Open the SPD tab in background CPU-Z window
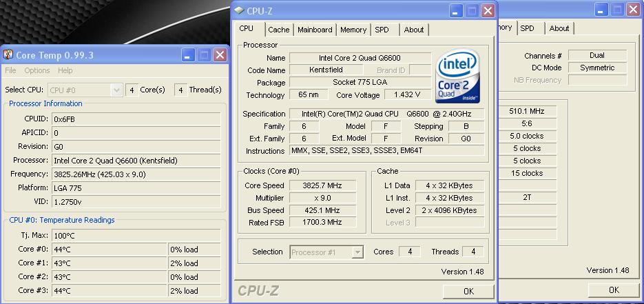Screen dimensions: 644x304 pyautogui.click(x=528, y=28)
